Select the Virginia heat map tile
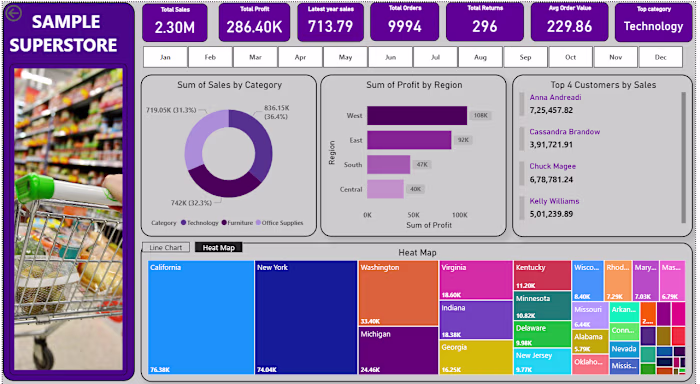 click(476, 280)
